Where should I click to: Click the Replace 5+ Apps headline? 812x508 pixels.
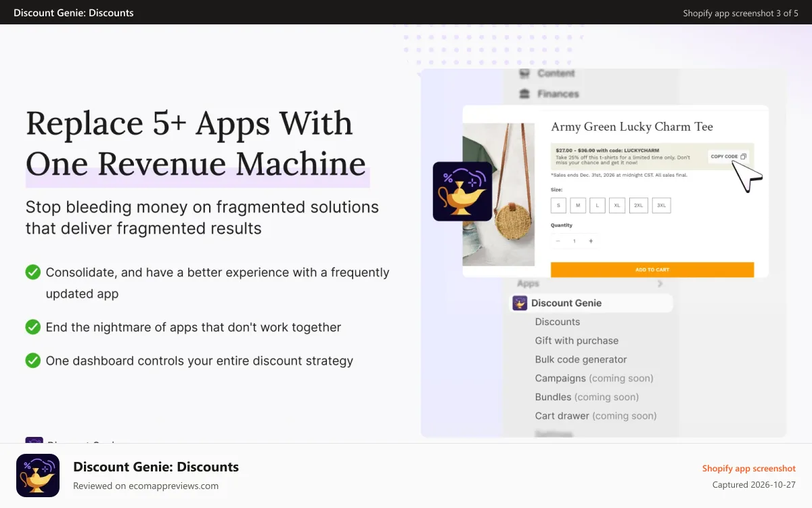(196, 144)
